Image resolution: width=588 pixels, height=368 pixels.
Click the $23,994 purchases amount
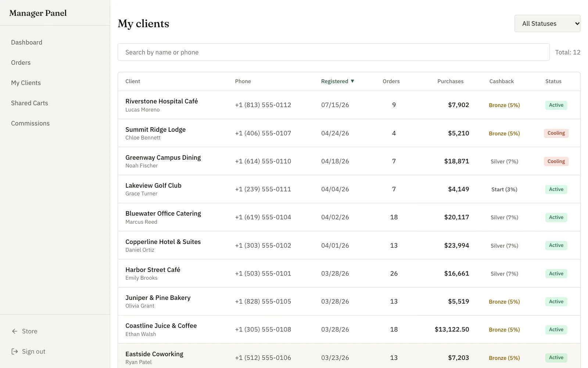[456, 245]
